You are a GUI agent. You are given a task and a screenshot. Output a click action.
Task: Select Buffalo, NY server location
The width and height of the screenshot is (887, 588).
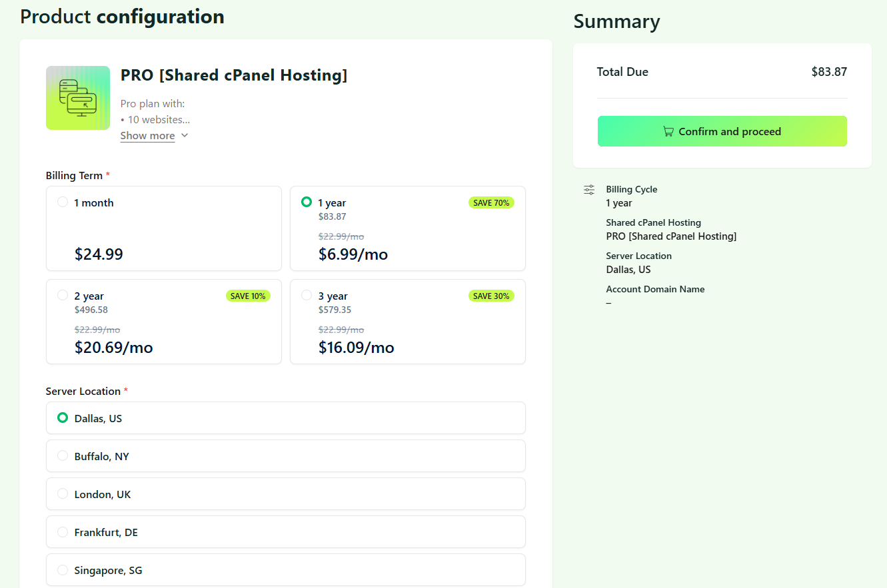pyautogui.click(x=286, y=456)
